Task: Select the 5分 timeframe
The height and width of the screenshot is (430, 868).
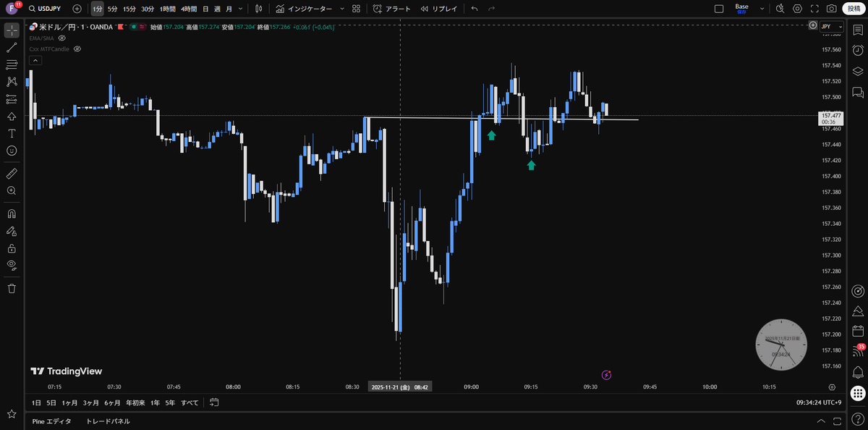Action: click(x=113, y=9)
